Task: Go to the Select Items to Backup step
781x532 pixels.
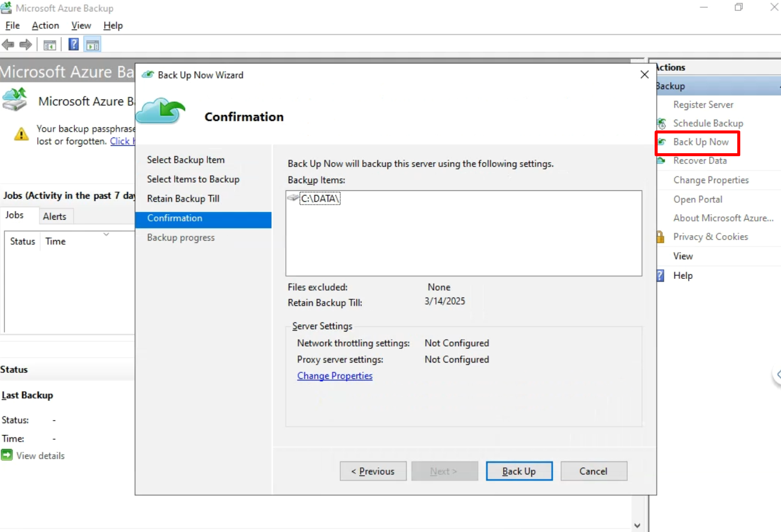Action: [x=193, y=179]
